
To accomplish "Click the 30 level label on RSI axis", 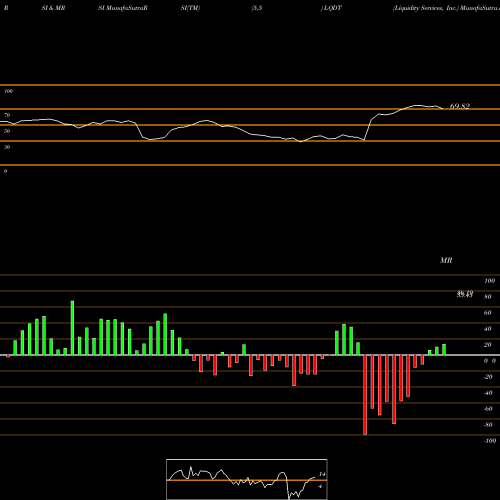I will coord(7,147).
